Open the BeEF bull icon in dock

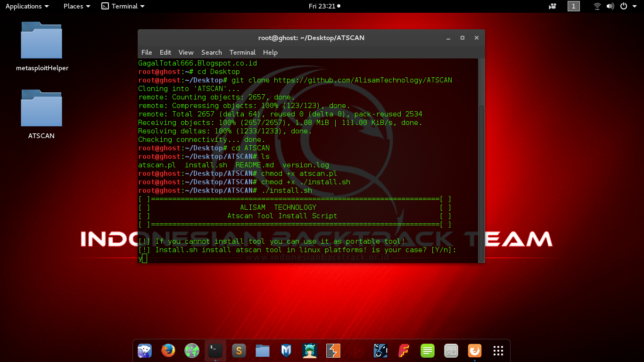pos(380,351)
